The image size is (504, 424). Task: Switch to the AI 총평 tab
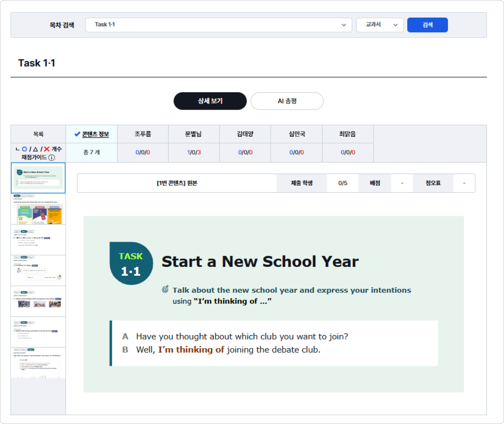click(x=287, y=101)
